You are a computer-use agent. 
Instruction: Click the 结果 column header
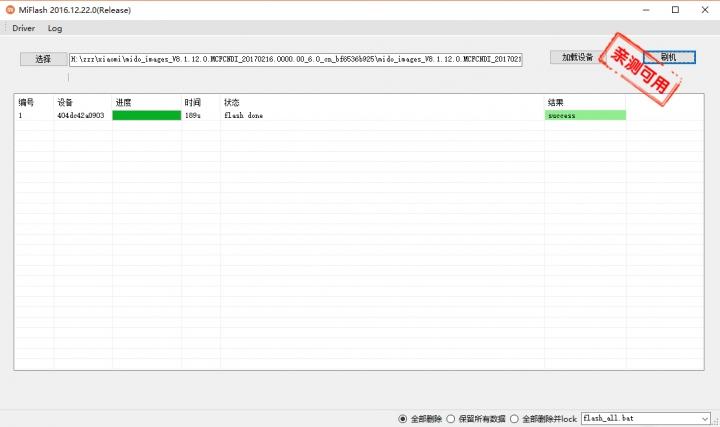(556, 102)
